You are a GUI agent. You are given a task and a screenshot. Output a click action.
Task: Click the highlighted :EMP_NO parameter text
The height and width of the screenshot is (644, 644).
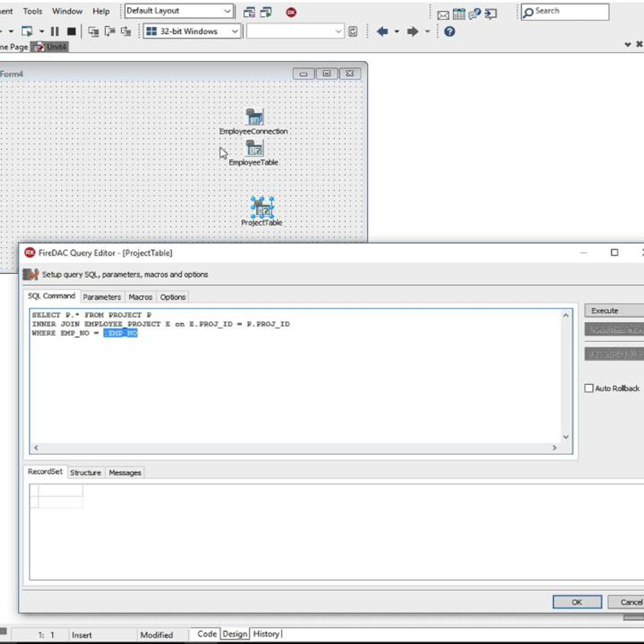click(x=120, y=333)
